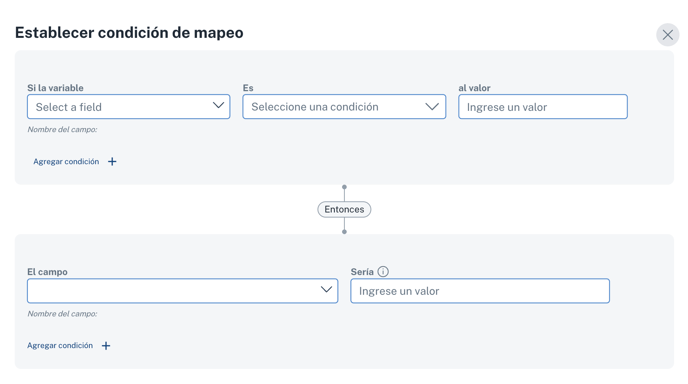Click the Si la variable label

(55, 88)
